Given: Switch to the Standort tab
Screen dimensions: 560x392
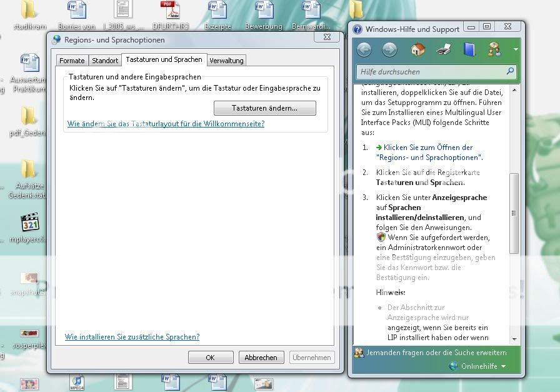Looking at the screenshot, I should coord(105,61).
